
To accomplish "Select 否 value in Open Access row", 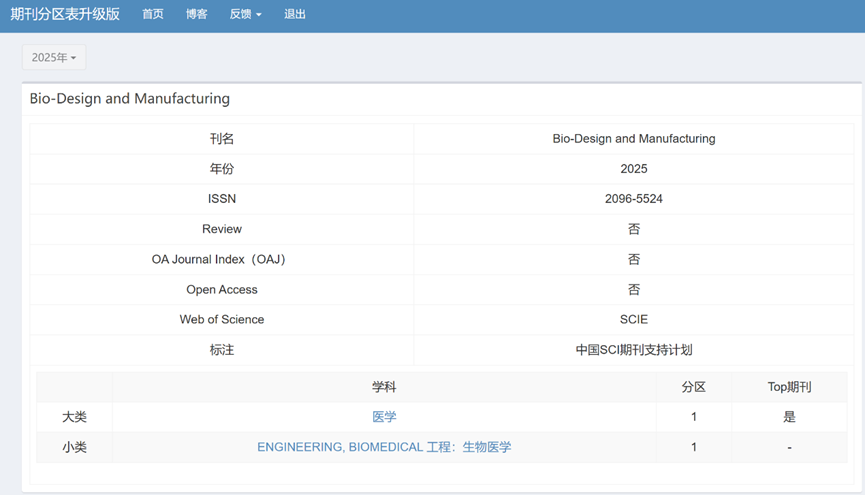I will coord(634,290).
